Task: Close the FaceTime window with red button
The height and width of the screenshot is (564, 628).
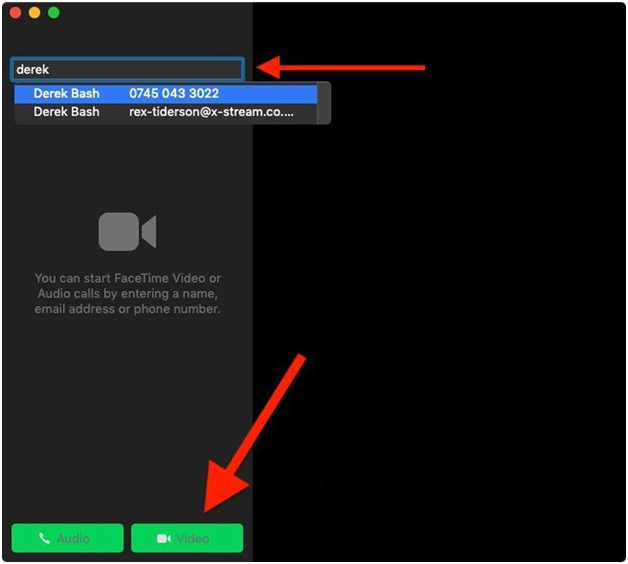Action: (16, 13)
